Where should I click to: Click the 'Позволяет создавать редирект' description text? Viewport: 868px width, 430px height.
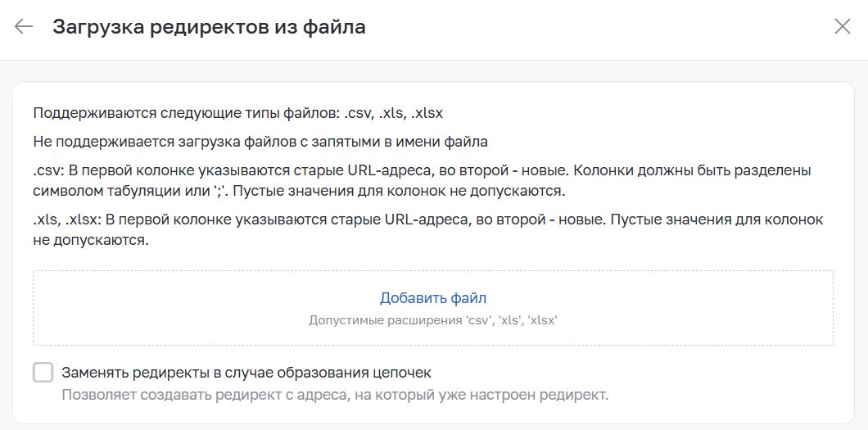pos(335,396)
